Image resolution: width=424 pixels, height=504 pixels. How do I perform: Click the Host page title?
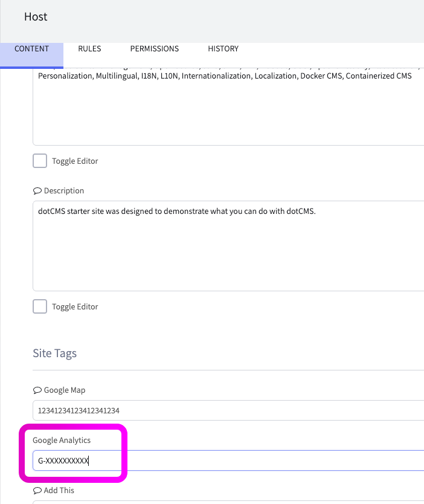coord(36,17)
